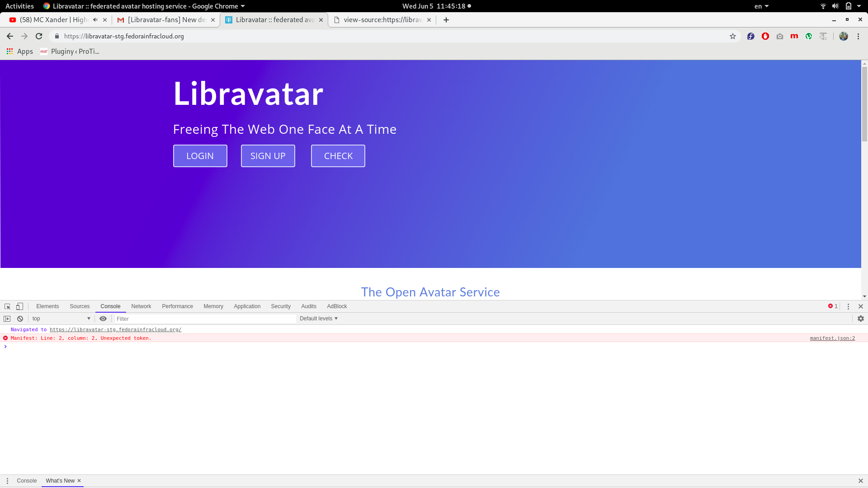Reload the page in Chrome
868x488 pixels.
(x=39, y=36)
